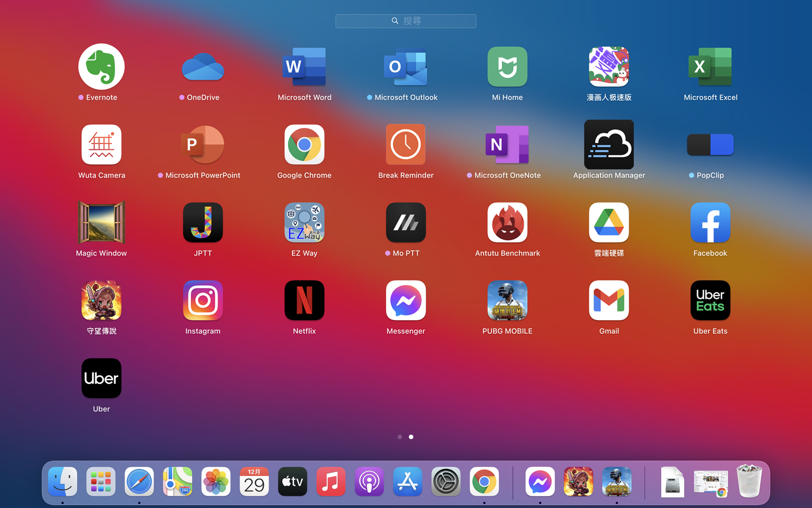The image size is (812, 508).
Task: Open Break Reminder
Action: [405, 144]
